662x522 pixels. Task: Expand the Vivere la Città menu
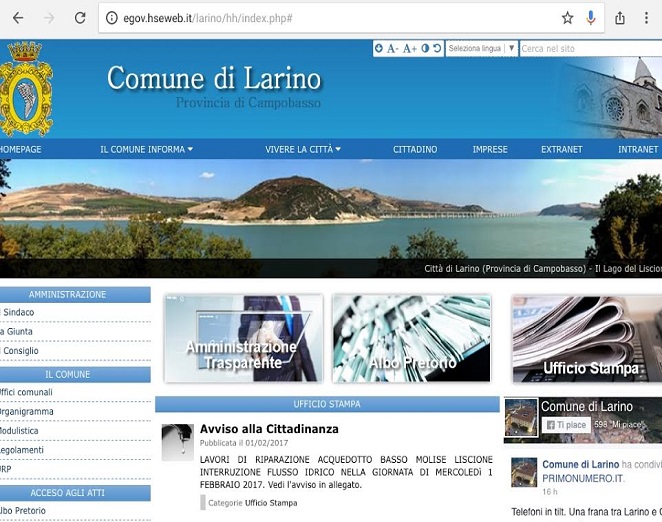(302, 149)
